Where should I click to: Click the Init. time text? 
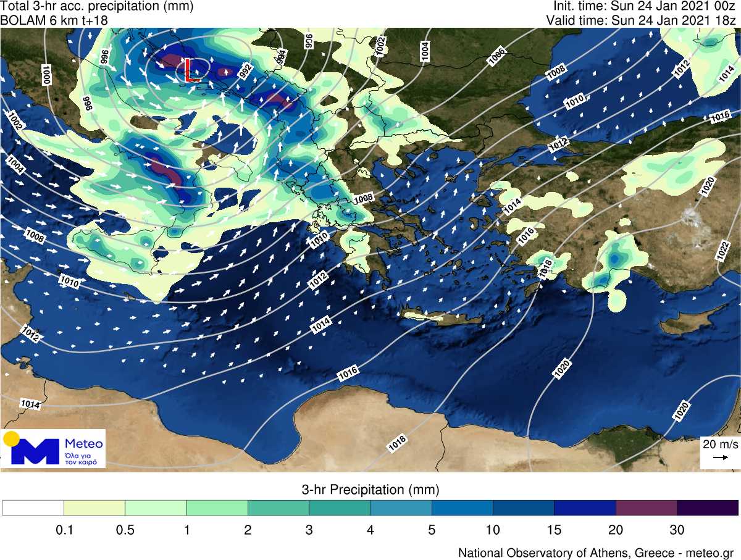pos(644,7)
